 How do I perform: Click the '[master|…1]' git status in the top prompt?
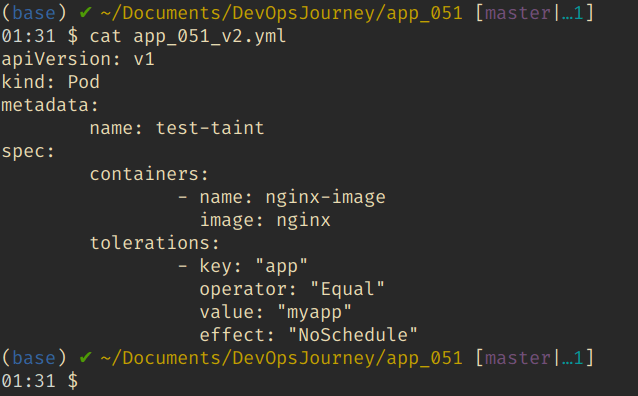535,13
